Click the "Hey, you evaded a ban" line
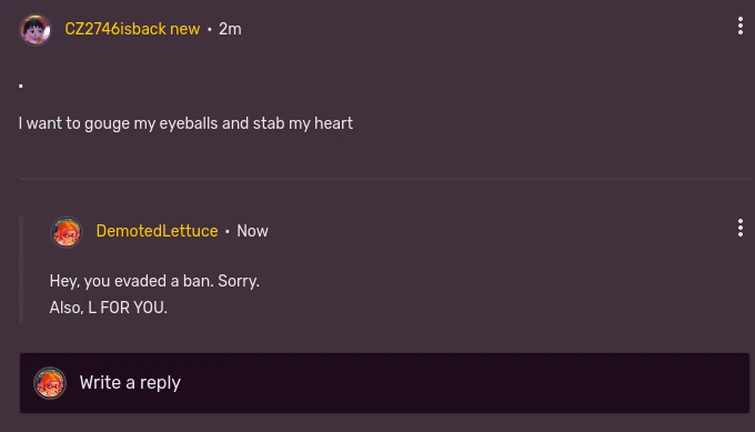 tap(154, 281)
